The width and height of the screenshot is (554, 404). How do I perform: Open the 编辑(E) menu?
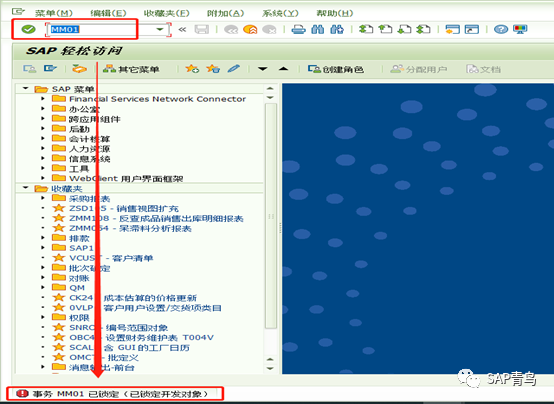[108, 13]
